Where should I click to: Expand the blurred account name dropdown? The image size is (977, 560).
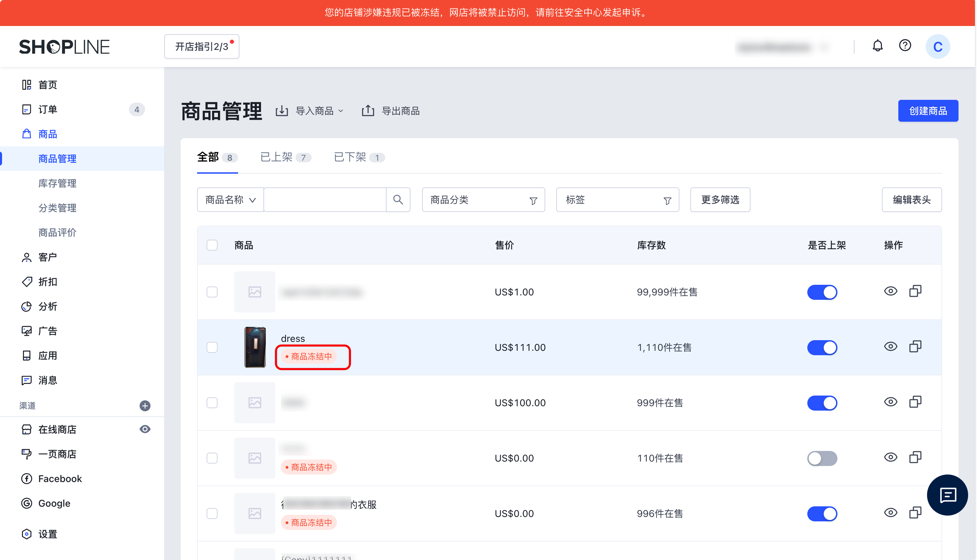click(782, 46)
